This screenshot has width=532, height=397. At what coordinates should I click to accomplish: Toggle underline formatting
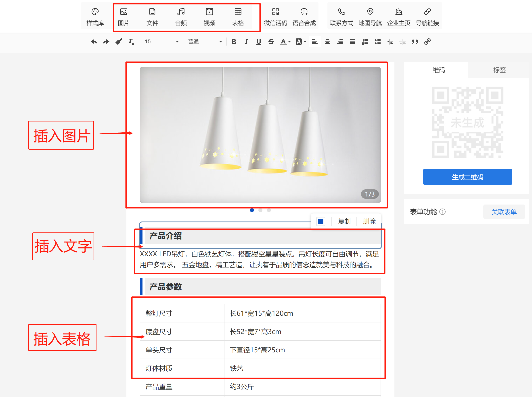pyautogui.click(x=258, y=42)
